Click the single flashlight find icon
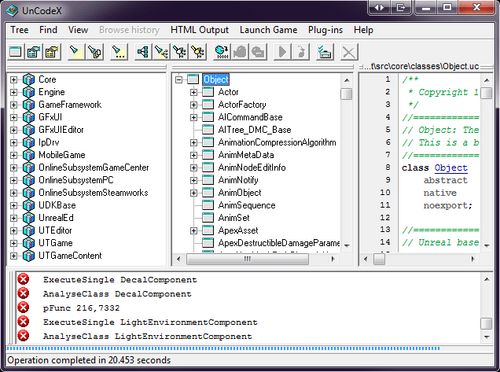Screen dimensions: 500x372 pos(75,52)
